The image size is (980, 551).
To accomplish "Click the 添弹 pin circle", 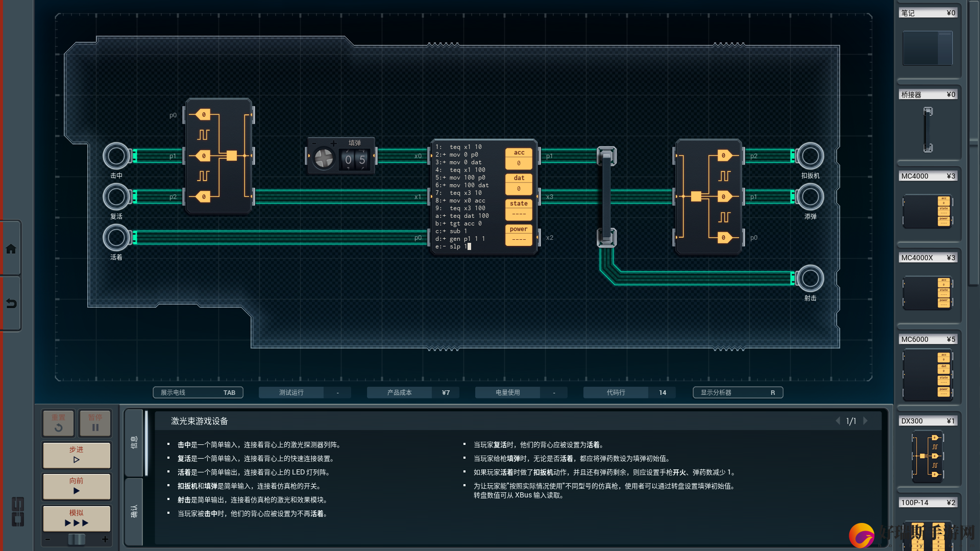I will point(810,197).
